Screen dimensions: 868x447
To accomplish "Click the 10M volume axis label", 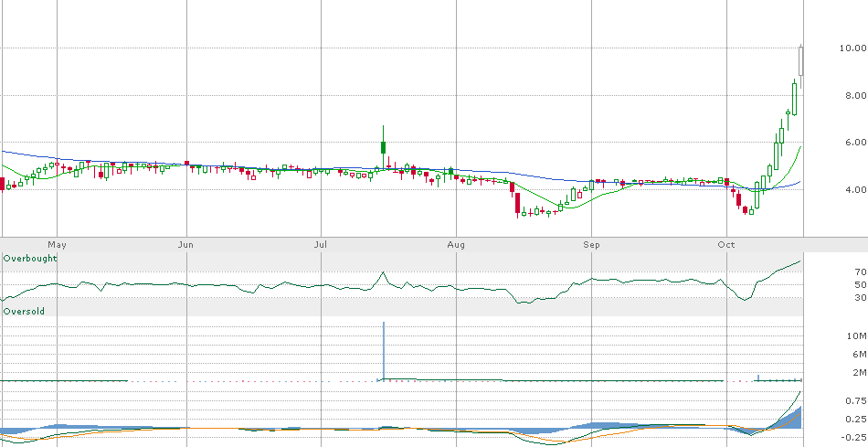I will (859, 336).
